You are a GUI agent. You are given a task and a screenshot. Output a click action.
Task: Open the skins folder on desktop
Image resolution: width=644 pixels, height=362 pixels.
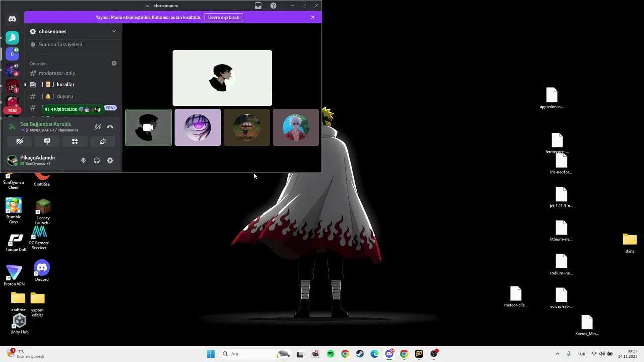click(629, 243)
